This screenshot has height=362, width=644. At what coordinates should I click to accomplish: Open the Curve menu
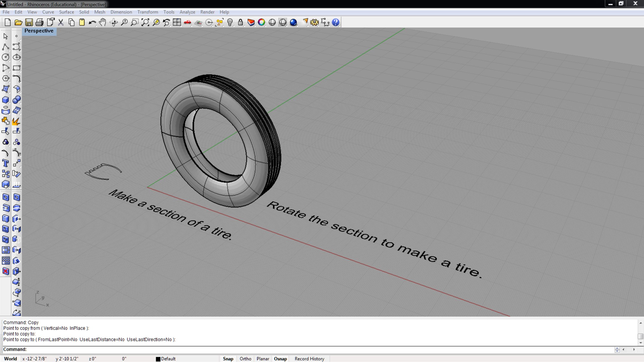click(48, 12)
